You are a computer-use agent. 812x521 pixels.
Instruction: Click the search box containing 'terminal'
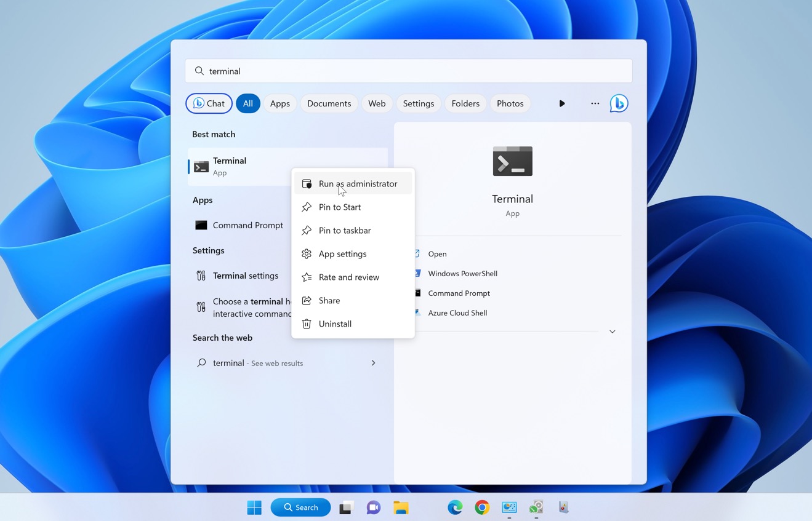click(408, 71)
